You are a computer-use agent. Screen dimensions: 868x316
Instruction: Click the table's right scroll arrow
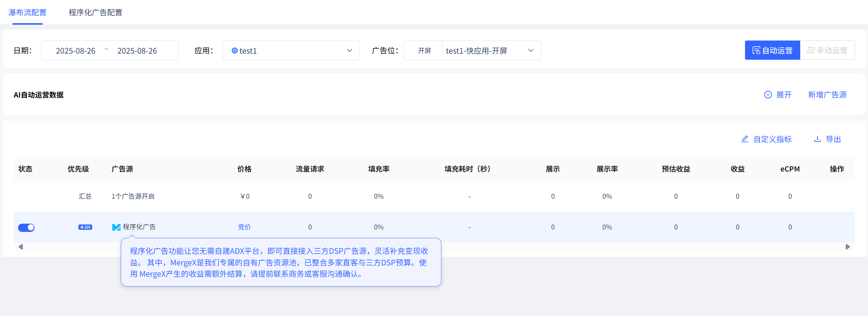(x=848, y=247)
